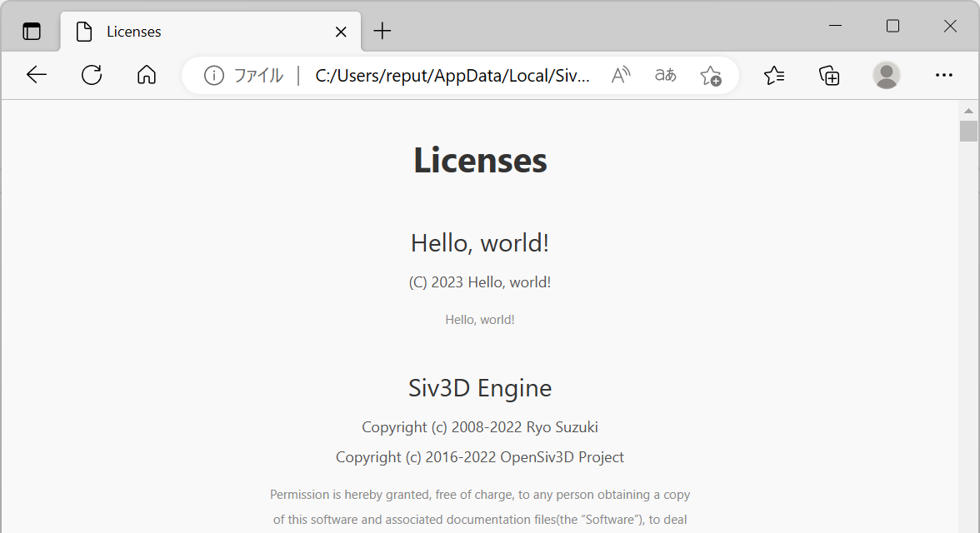
Task: Click the address bar file path
Action: tap(452, 76)
